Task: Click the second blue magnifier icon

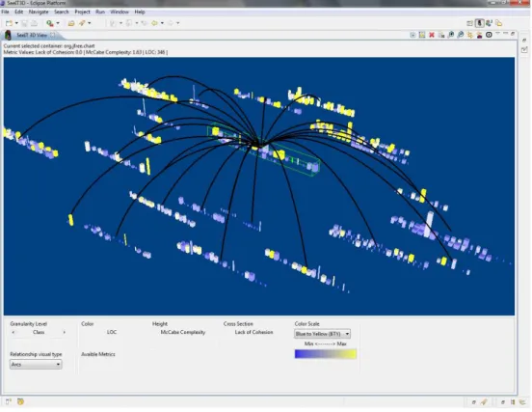Action: 461,35
